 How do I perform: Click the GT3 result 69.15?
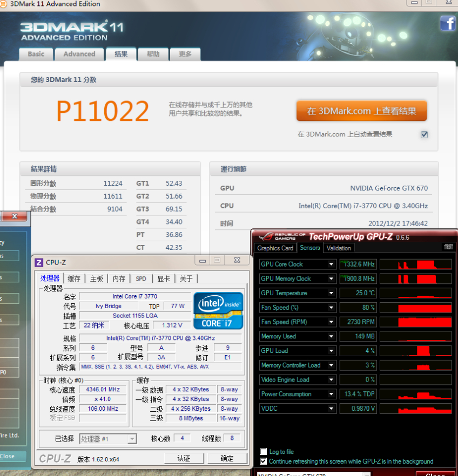point(174,209)
